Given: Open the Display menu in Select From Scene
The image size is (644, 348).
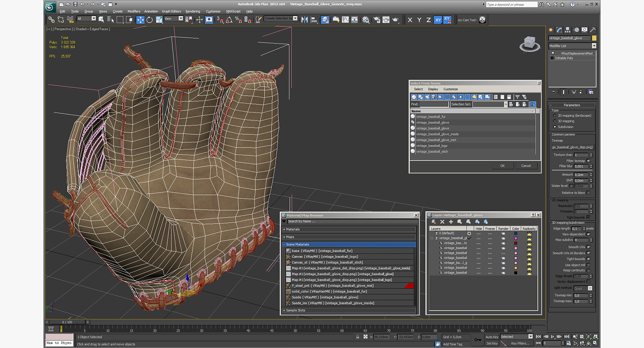Looking at the screenshot, I should (433, 89).
